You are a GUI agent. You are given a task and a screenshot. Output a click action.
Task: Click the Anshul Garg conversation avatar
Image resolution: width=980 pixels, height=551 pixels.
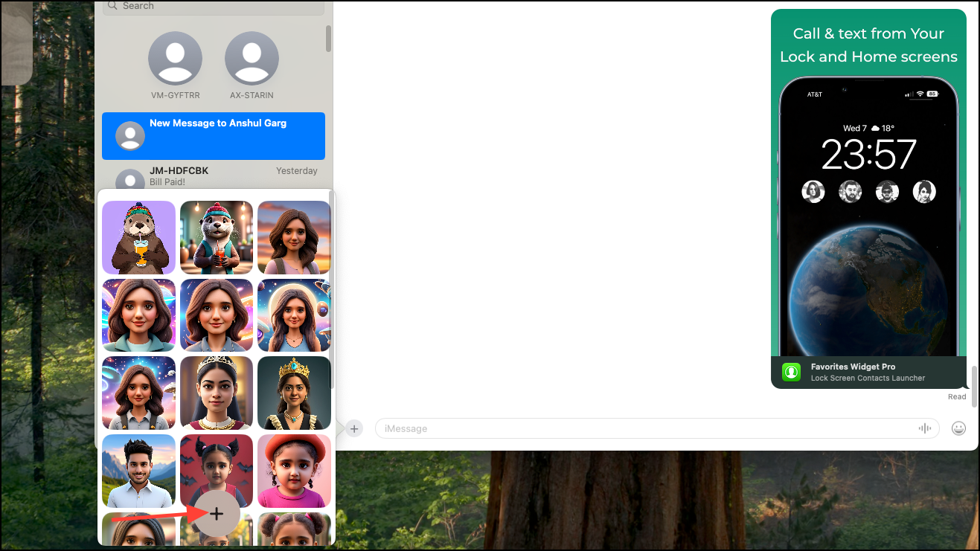(130, 136)
